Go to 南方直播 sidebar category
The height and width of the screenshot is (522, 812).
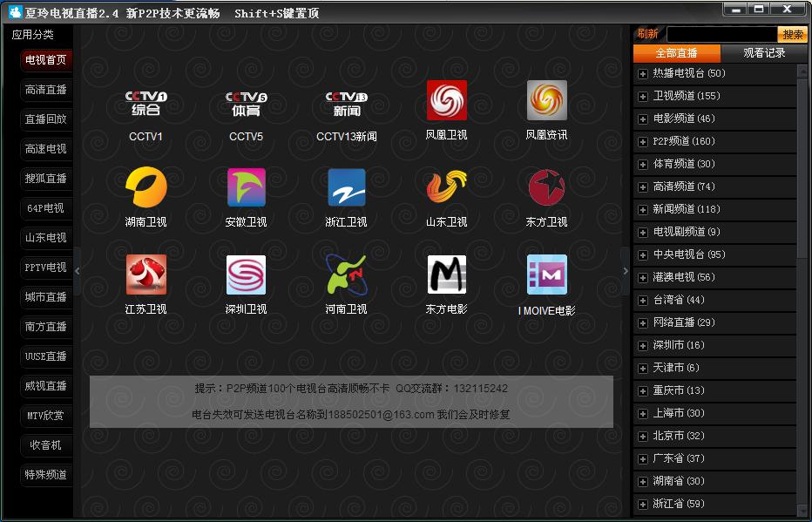click(46, 327)
